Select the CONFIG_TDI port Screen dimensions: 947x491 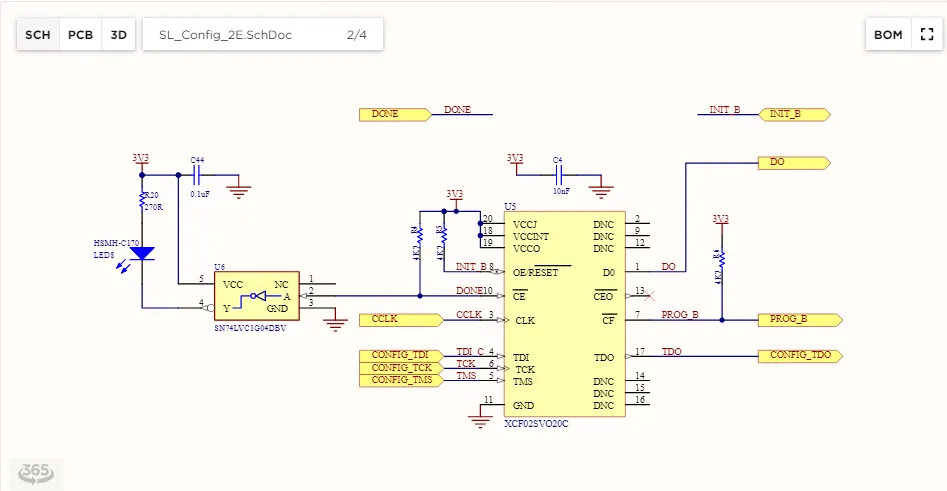click(401, 356)
